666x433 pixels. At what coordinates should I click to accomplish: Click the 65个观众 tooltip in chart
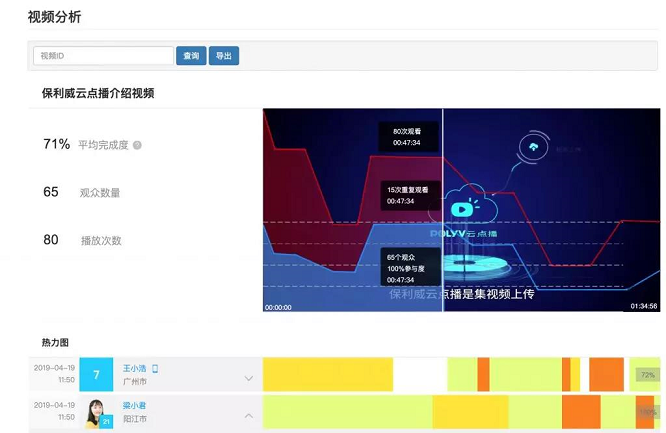click(x=410, y=268)
